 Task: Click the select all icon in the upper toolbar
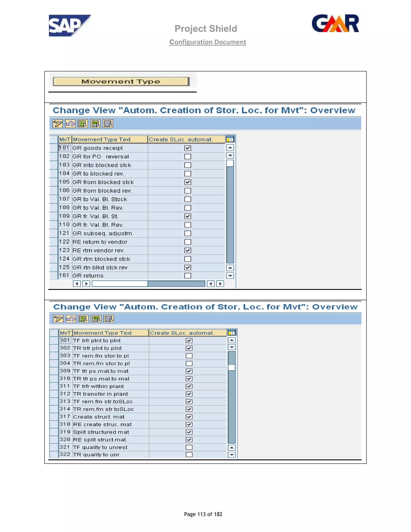pyautogui.click(x=83, y=124)
